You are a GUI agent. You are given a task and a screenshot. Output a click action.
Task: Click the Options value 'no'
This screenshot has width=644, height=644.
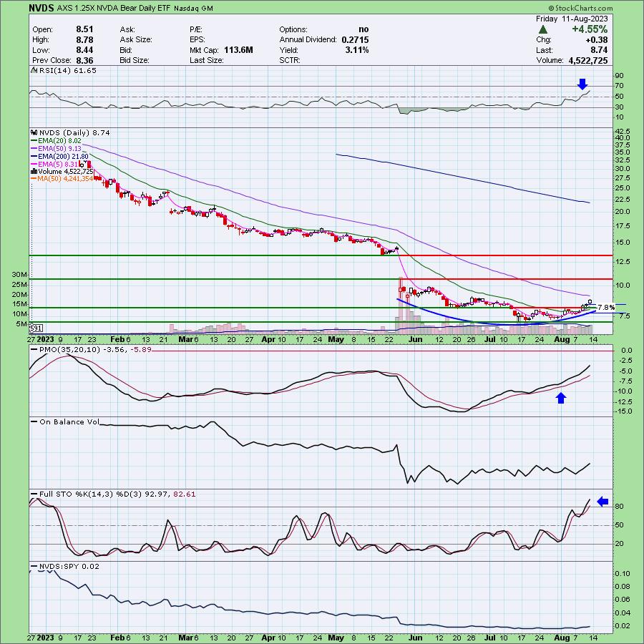364,29
